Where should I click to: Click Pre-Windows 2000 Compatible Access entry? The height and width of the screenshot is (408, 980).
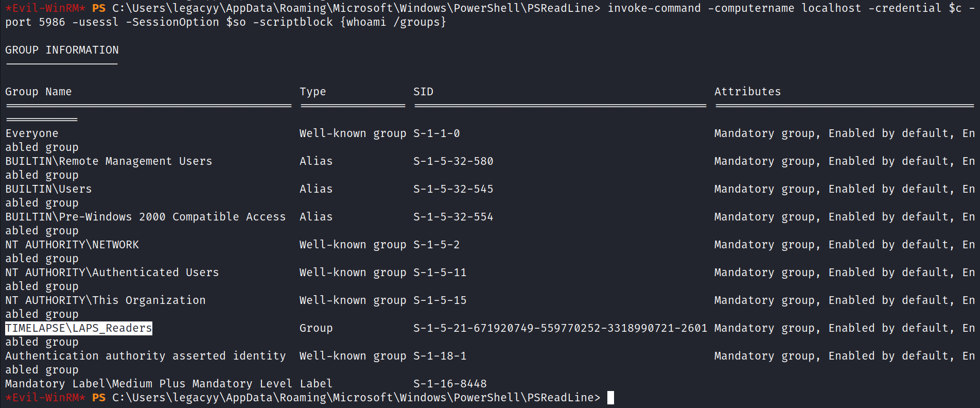coord(145,217)
